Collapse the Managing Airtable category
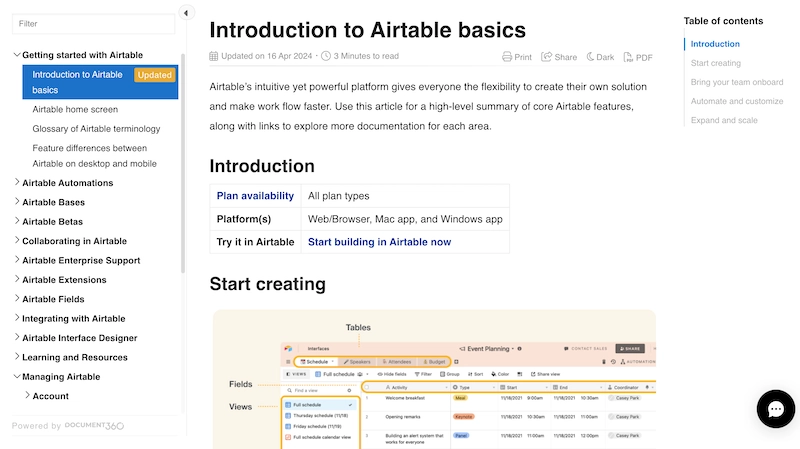The image size is (800, 449). tap(17, 376)
